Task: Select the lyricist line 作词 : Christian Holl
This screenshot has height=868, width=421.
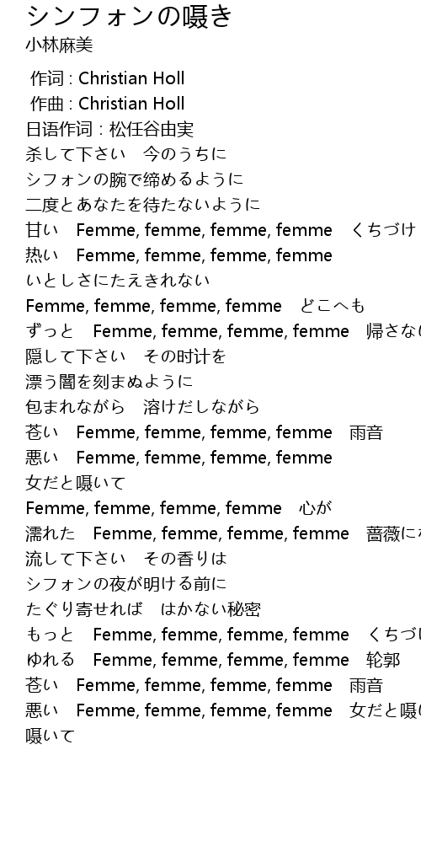Action: (107, 78)
